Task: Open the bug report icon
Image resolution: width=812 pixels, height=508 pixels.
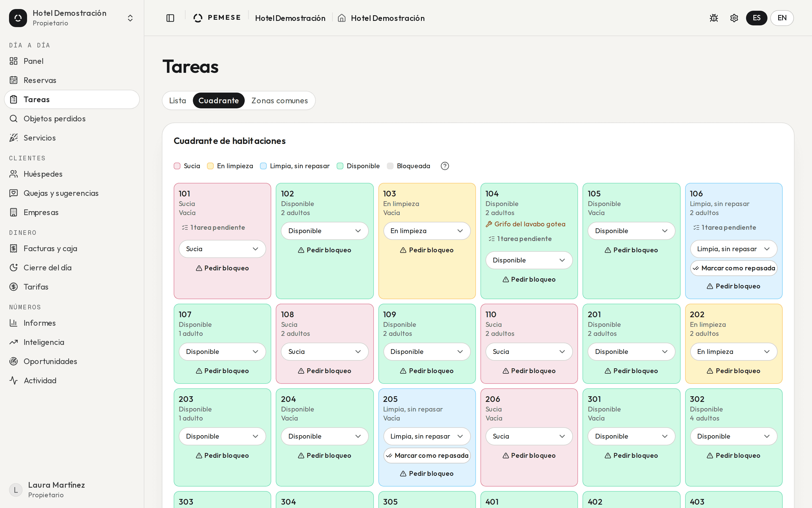Action: tap(714, 18)
